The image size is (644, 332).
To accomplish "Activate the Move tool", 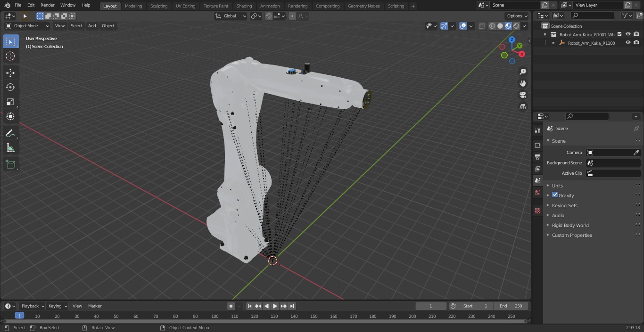I will pyautogui.click(x=10, y=73).
